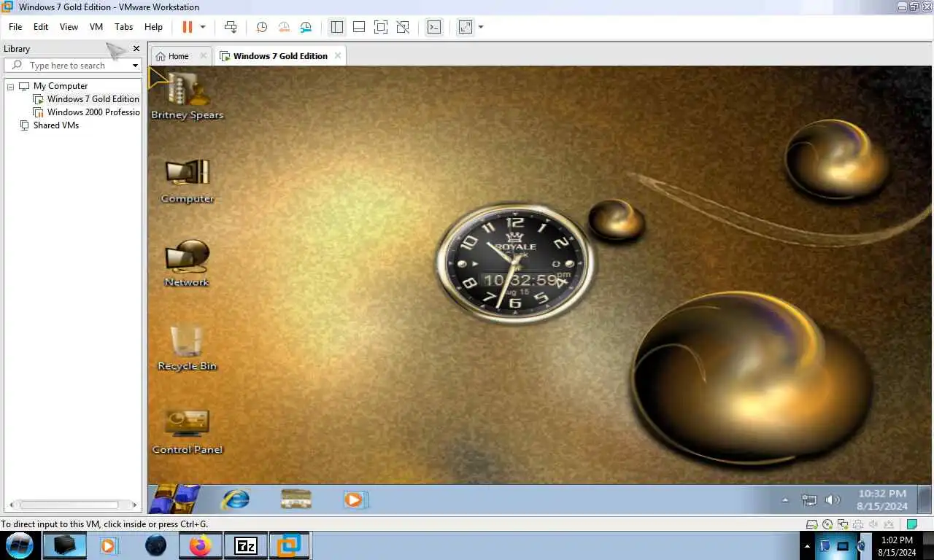Open Windows Media Player on guest taskbar

[x=355, y=499]
